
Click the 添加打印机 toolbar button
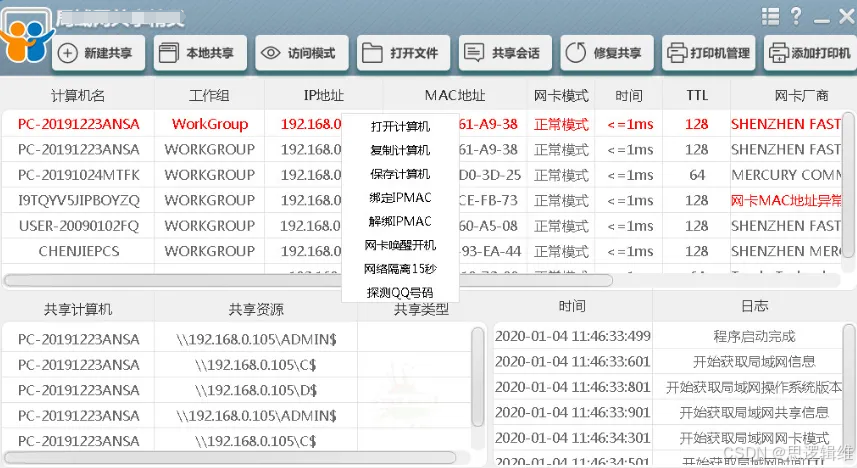coord(810,53)
